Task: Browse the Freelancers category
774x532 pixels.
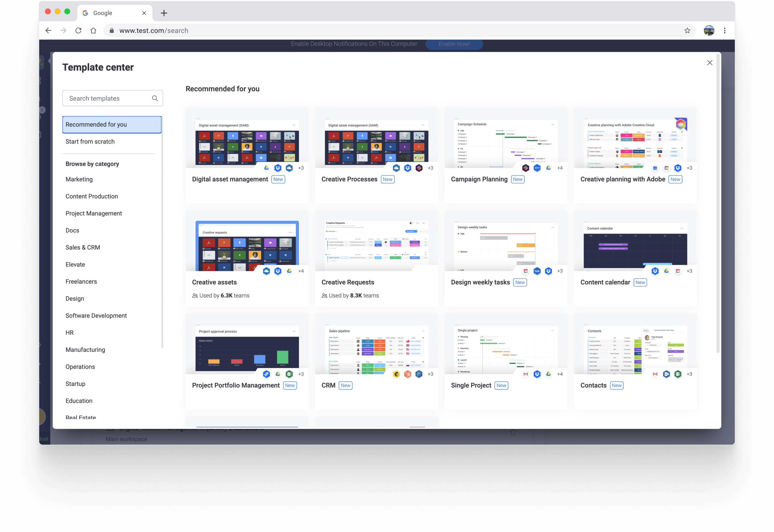Action: [81, 281]
